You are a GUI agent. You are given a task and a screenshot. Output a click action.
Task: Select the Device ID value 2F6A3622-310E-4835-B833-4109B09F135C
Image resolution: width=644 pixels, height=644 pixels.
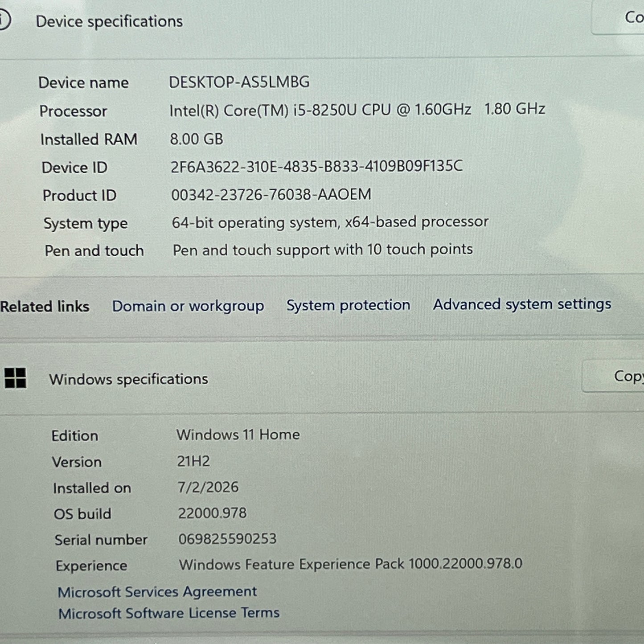pyautogui.click(x=316, y=167)
